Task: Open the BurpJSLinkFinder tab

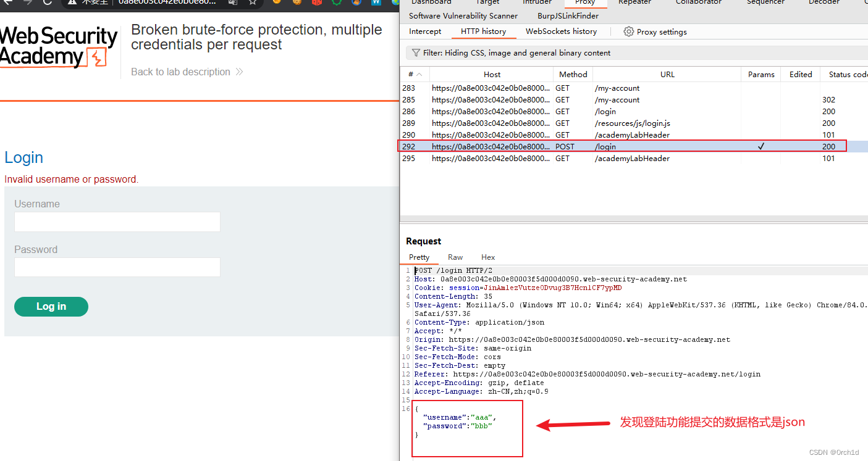Action: [568, 16]
